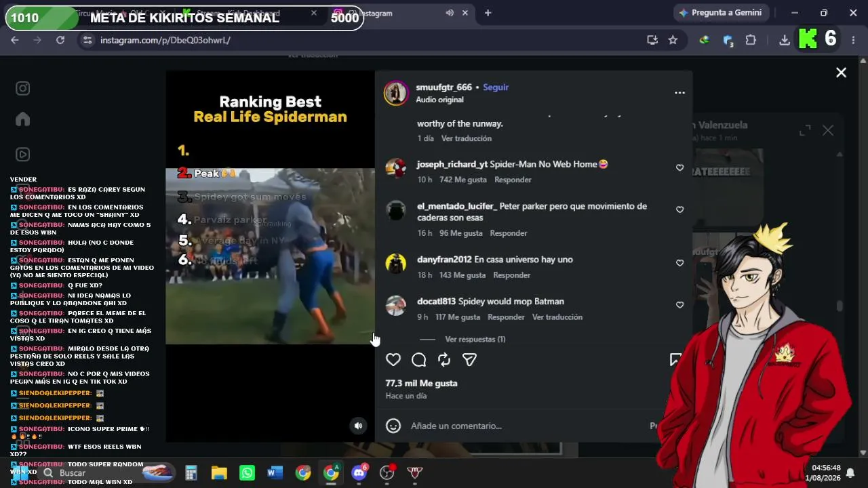
Task: Close the Instagram browser tab
Action: click(x=465, y=13)
